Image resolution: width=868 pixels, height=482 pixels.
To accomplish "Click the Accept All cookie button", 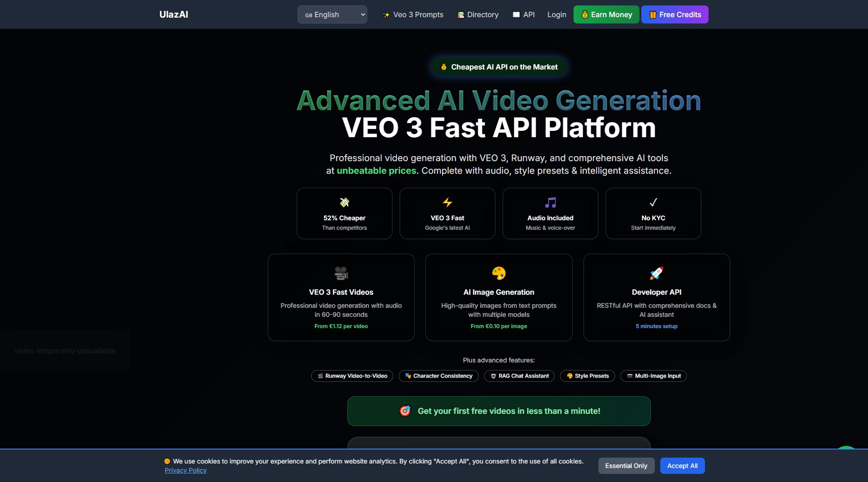I will [682, 466].
